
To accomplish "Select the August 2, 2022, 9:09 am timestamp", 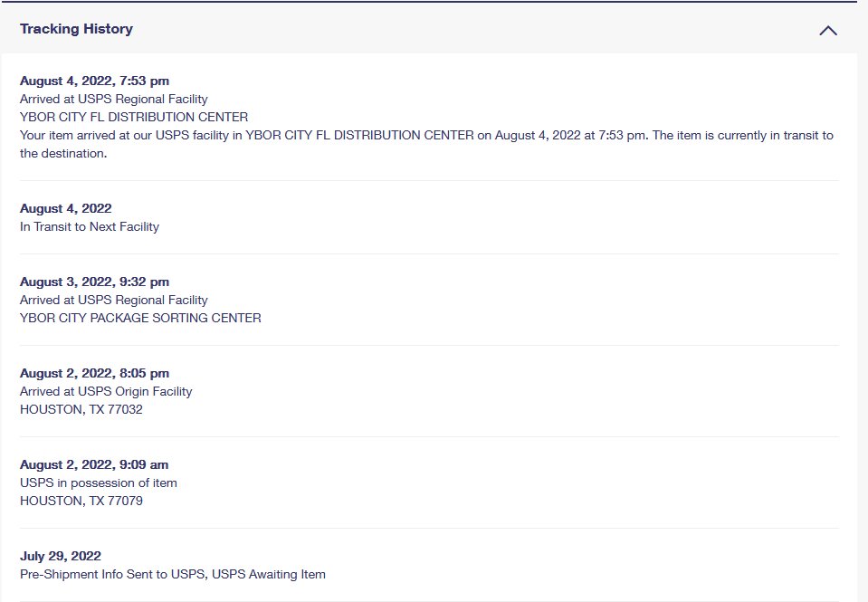I will pos(94,464).
